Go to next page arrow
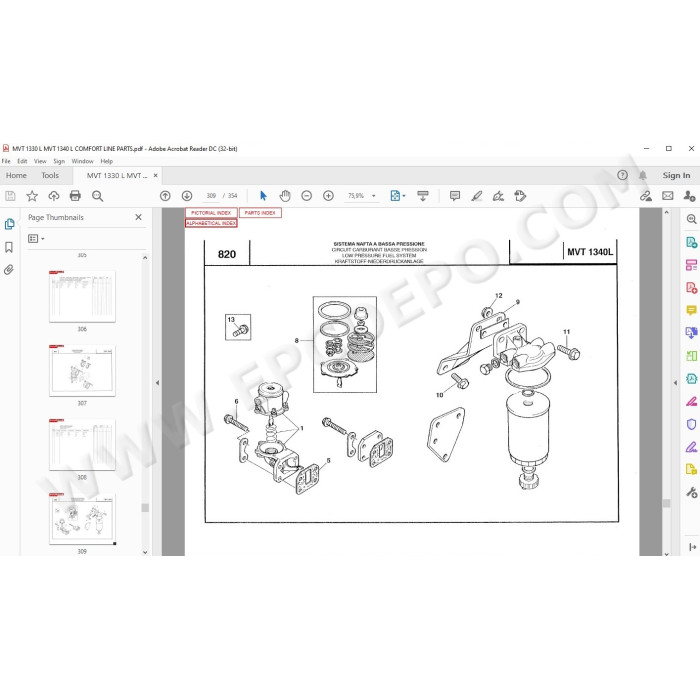The width and height of the screenshot is (700, 700). 187,196
